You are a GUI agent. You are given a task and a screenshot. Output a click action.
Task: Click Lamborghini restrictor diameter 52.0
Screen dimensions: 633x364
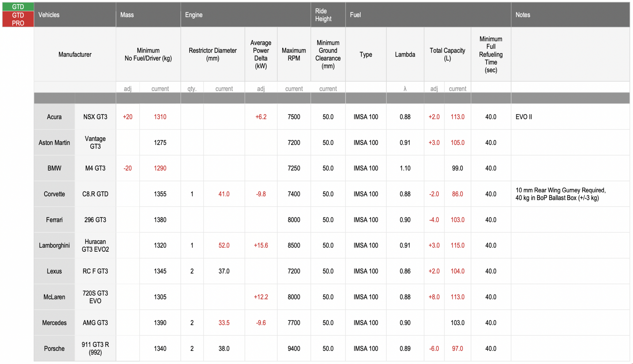coord(224,245)
